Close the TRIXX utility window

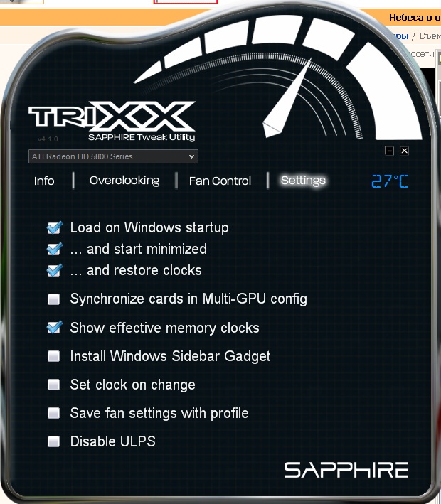point(404,151)
